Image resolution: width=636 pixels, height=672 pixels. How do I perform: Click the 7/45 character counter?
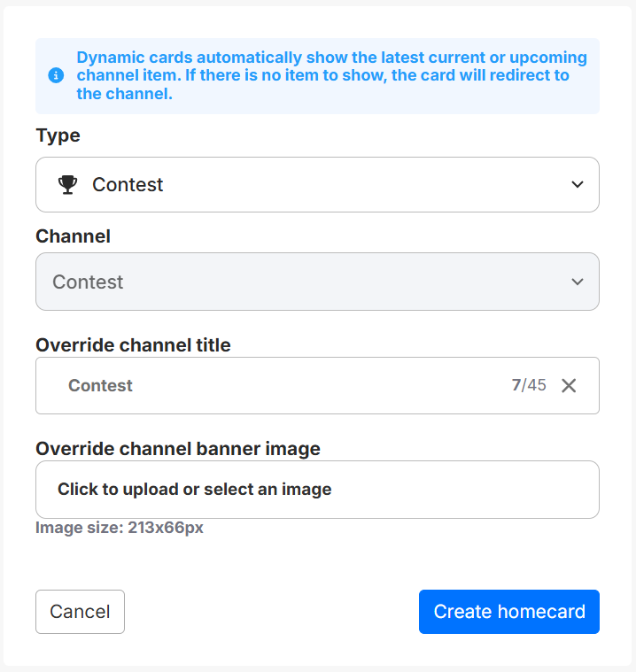(x=529, y=385)
